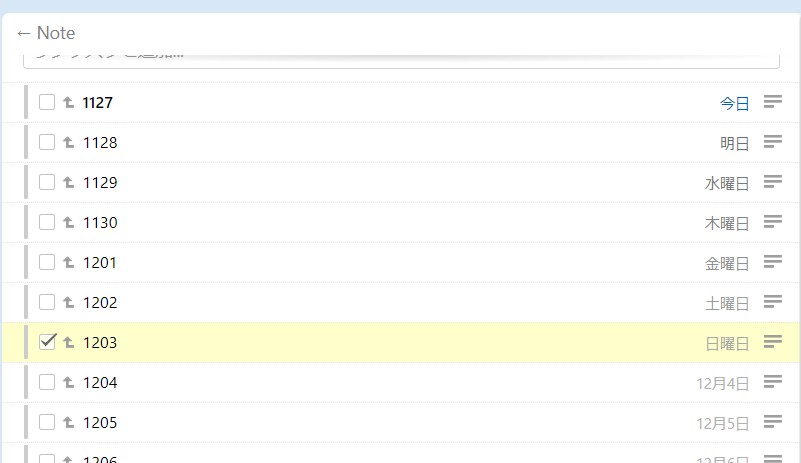Image resolution: width=801 pixels, height=463 pixels.
Task: Open the note icon on row 1205
Action: click(772, 422)
